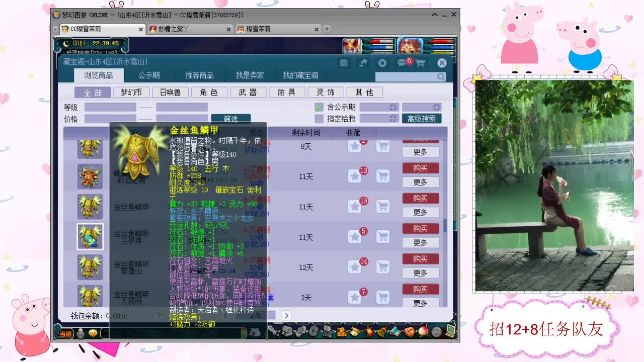644x362 pixels.
Task: Close the 藏宝阁 panel
Action: [442, 63]
